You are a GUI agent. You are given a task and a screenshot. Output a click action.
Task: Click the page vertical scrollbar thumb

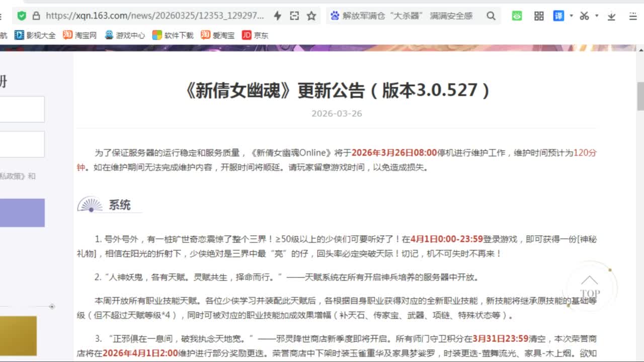(x=640, y=96)
